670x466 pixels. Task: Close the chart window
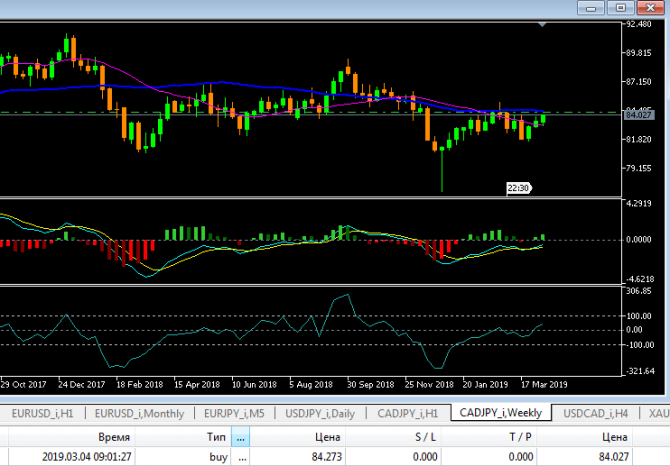pyautogui.click(x=650, y=8)
